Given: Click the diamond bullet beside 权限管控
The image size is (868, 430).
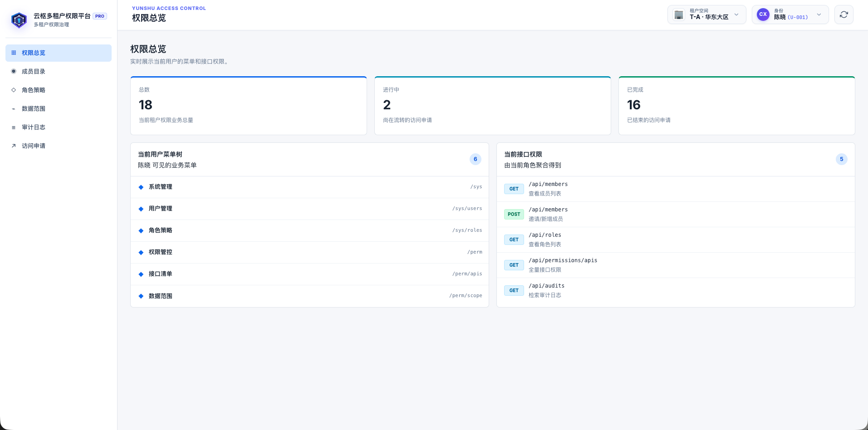Looking at the screenshot, I should pos(141,252).
